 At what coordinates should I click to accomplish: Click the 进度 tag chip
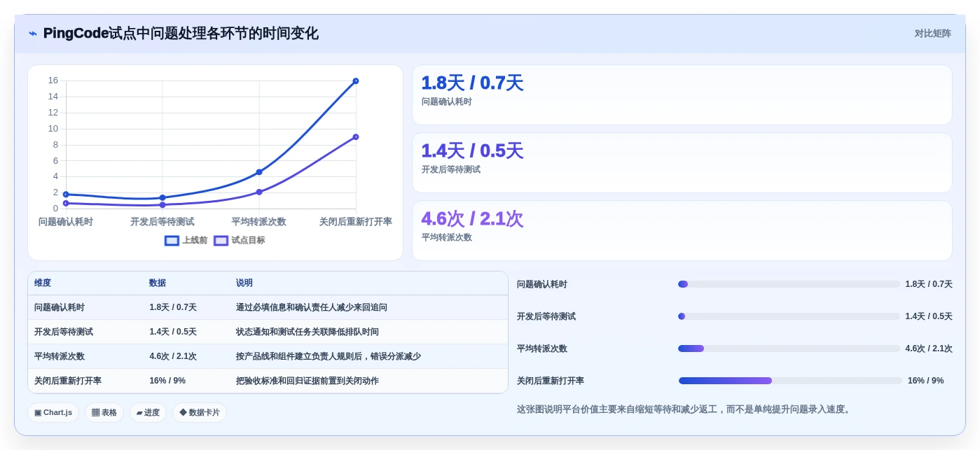[x=148, y=413]
